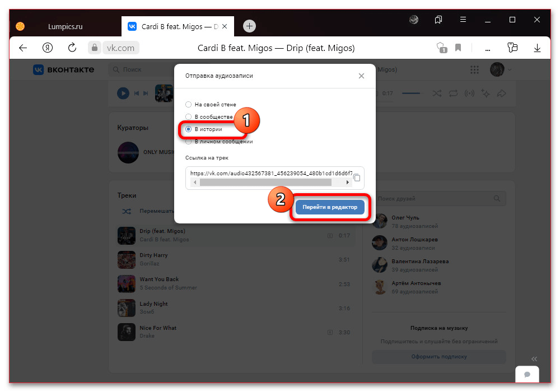Open the downloads arrow icon
560x392 pixels.
pyautogui.click(x=537, y=48)
